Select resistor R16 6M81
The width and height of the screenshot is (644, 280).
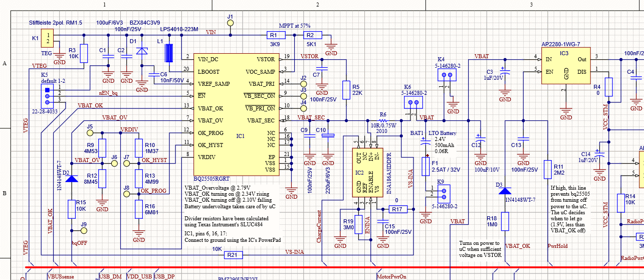coord(138,208)
